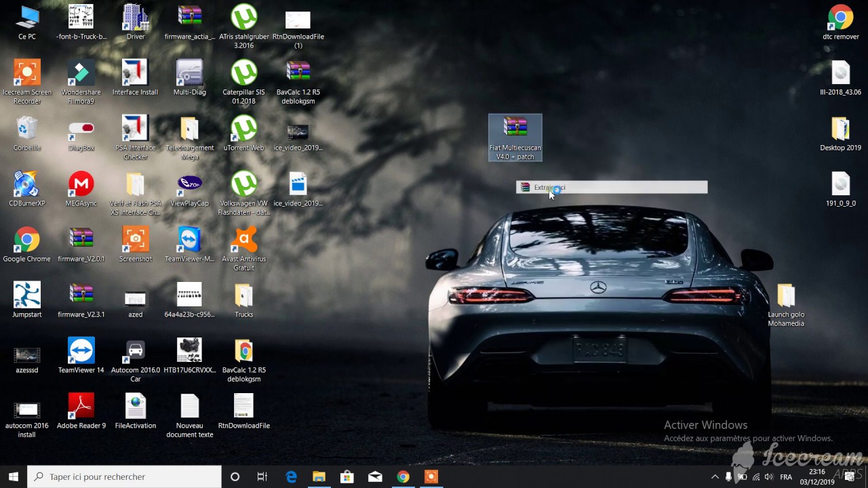Select Autocom 2016.0 Car shortcut
868x488 pixels.
(136, 360)
